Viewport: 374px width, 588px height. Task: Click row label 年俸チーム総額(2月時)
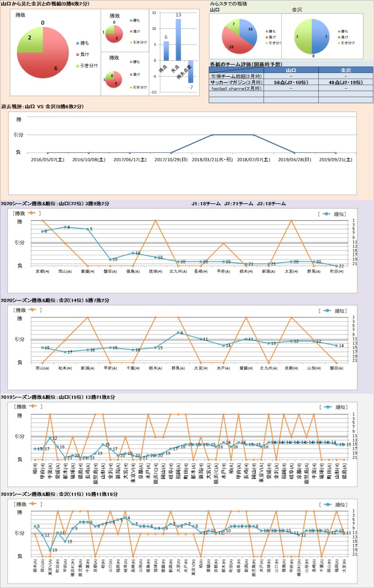click(x=236, y=76)
